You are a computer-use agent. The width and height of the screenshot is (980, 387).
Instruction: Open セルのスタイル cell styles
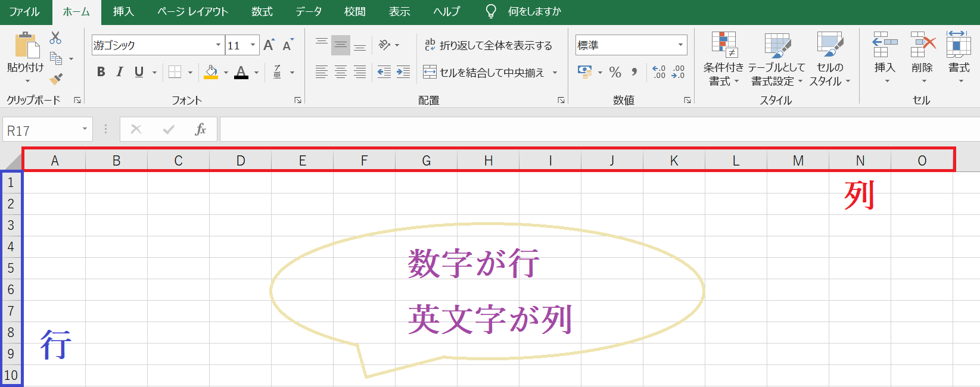coord(830,58)
